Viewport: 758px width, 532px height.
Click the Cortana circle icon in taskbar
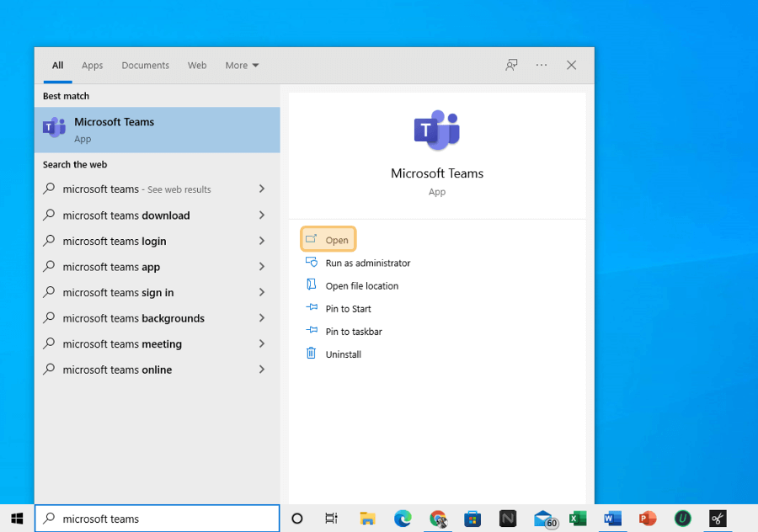pos(297,519)
